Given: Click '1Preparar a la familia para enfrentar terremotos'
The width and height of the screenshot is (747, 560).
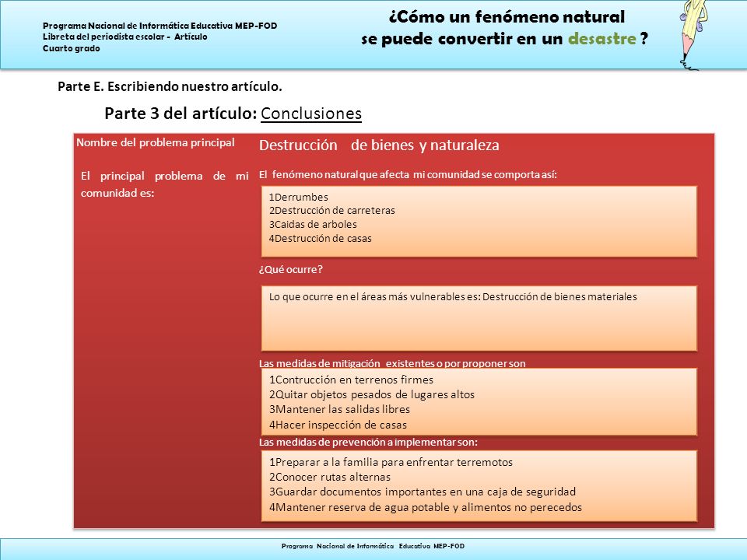Looking at the screenshot, I should coord(391,462).
